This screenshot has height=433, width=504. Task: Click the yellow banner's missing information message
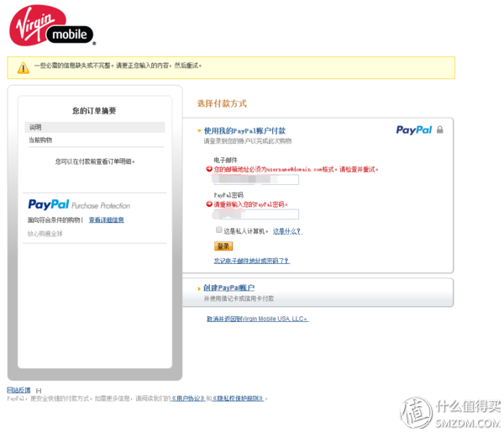(x=118, y=66)
